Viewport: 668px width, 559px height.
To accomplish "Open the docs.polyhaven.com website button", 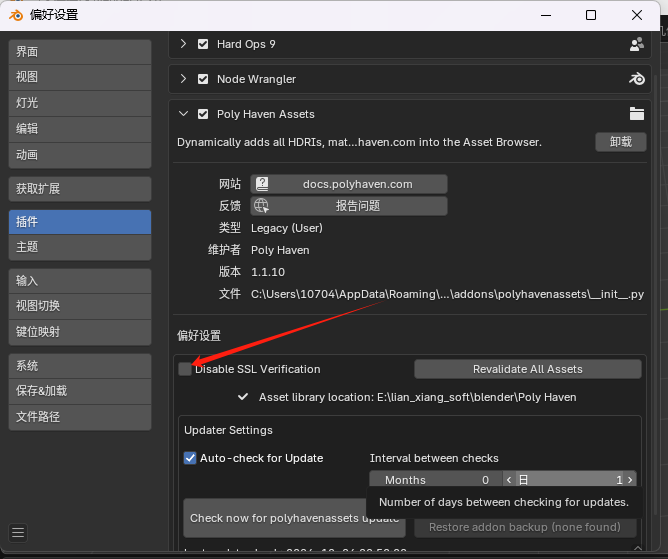I will [x=349, y=184].
